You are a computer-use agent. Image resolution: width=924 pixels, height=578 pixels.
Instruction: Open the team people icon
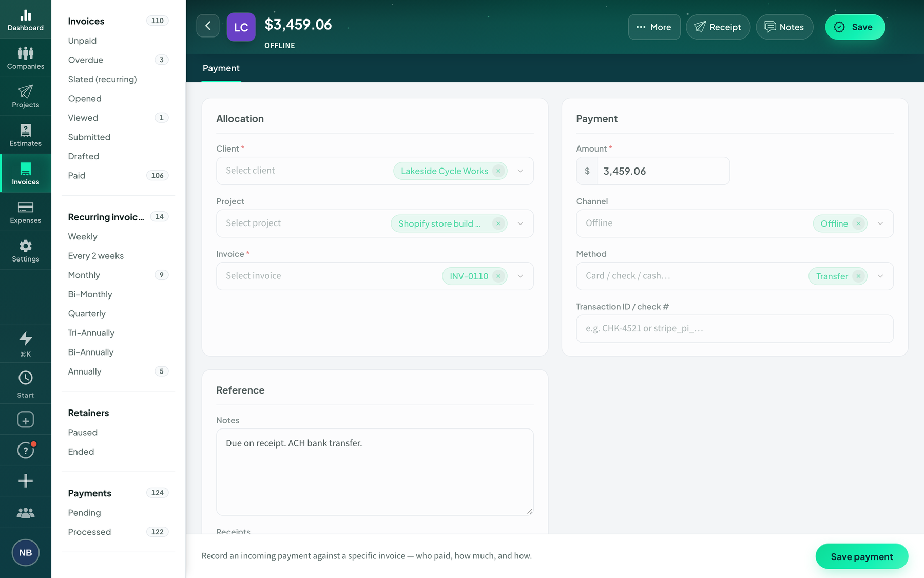(x=25, y=512)
